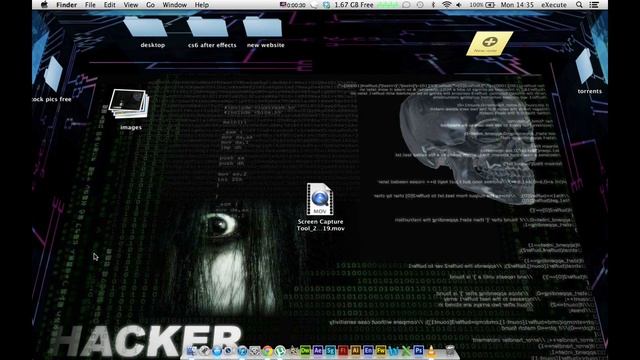Launch Adobe Illustrator (Ai) from dock
Image resolution: width=640 pixels, height=360 pixels.
pos(356,350)
